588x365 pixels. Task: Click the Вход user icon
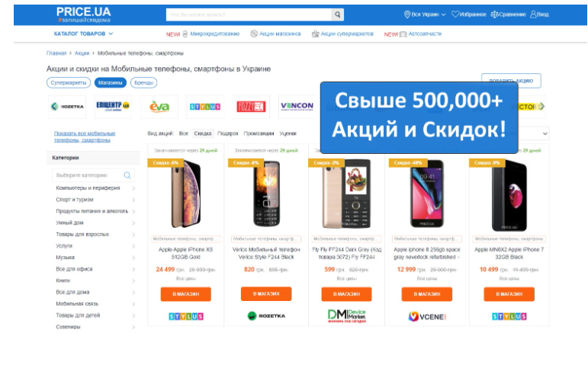tap(533, 14)
